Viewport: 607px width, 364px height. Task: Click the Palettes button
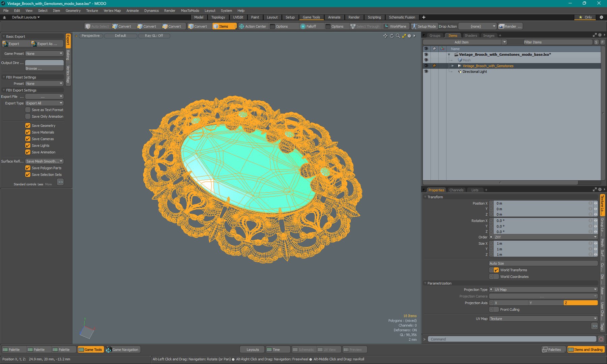pyautogui.click(x=553, y=350)
